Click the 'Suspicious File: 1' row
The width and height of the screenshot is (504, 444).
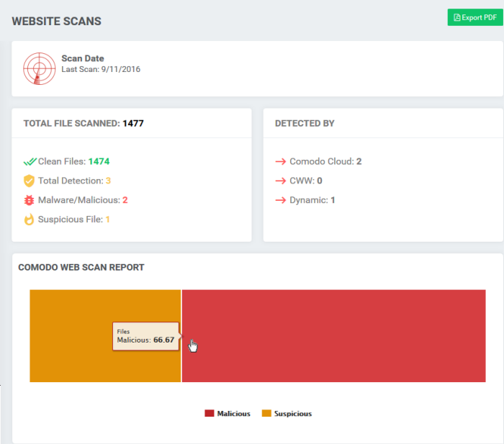coord(67,219)
